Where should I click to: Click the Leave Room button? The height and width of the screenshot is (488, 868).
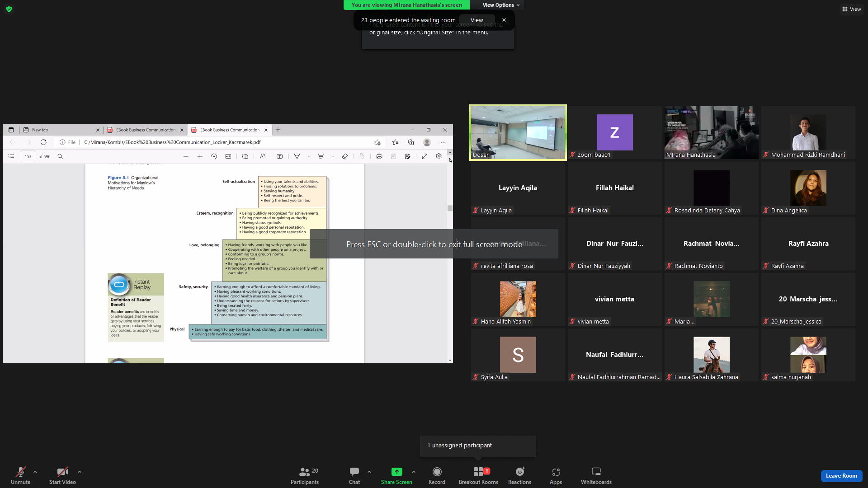(x=841, y=476)
